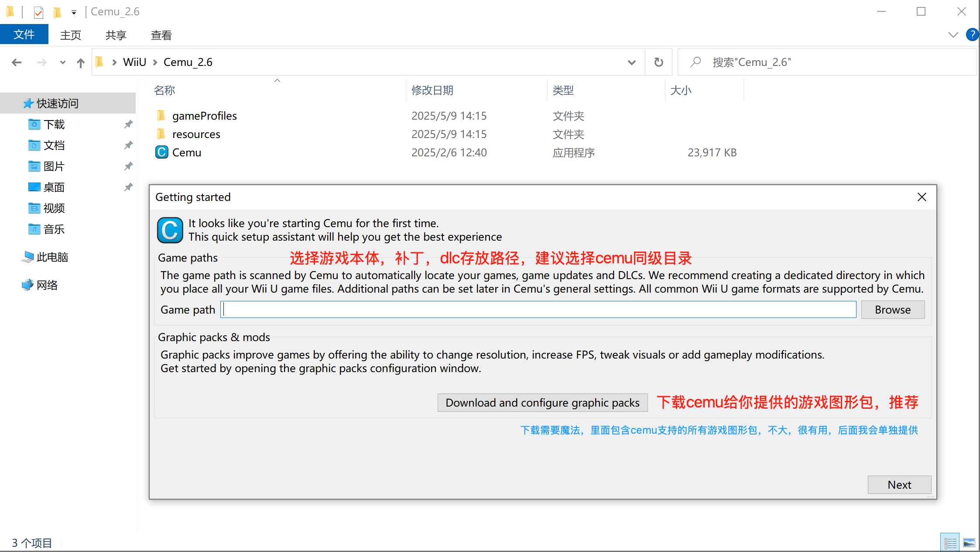Select the gameProfiles folder
The image size is (980, 552).
pos(204,116)
